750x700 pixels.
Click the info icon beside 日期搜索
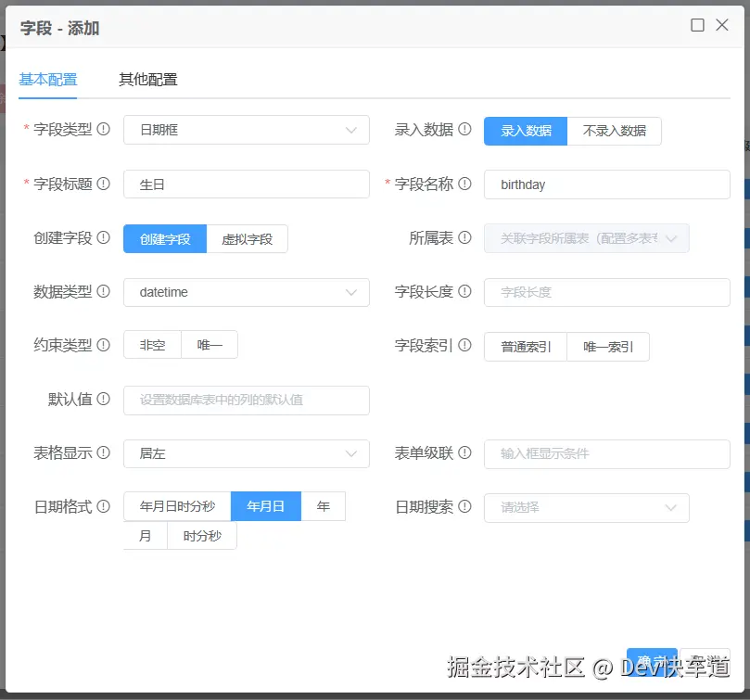coord(464,506)
